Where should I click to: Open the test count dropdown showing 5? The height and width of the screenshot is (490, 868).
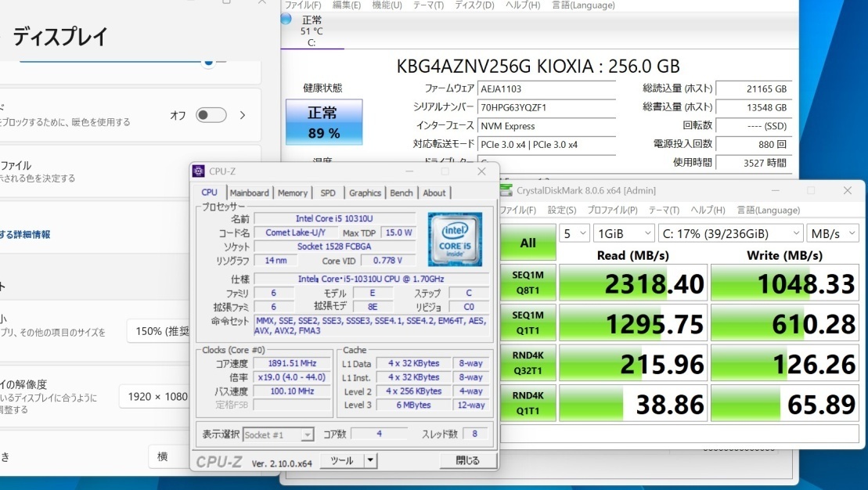point(574,233)
